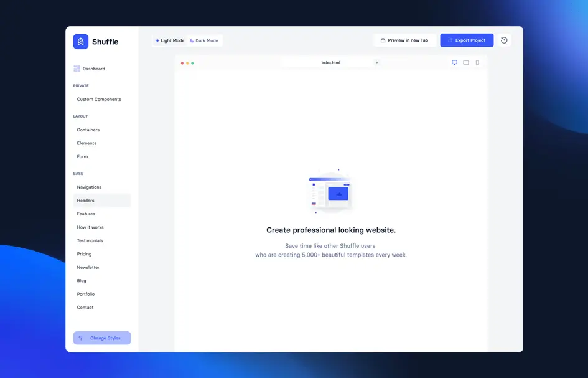
Task: Click the Export Project button
Action: 467,40
